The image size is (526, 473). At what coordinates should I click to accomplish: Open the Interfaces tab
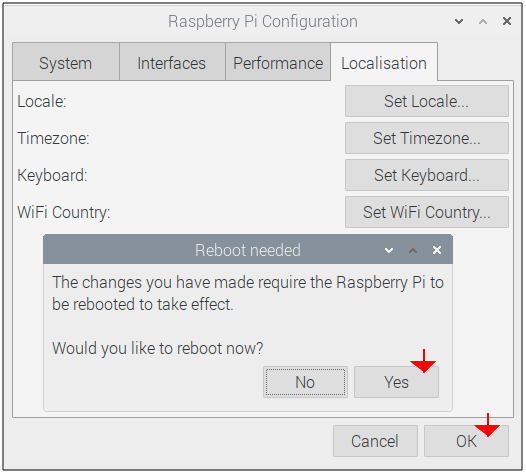(x=172, y=62)
